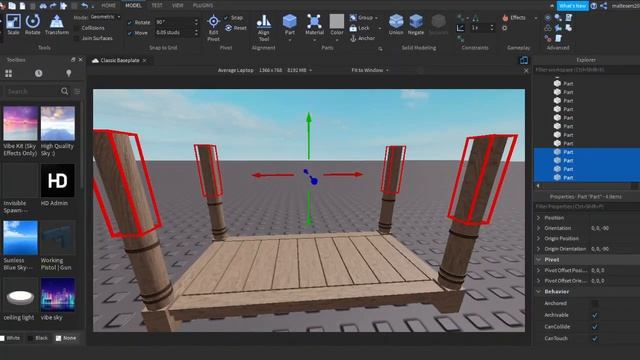Switch to the VIEW ribbon tab
640x360 pixels.
[x=178, y=5]
